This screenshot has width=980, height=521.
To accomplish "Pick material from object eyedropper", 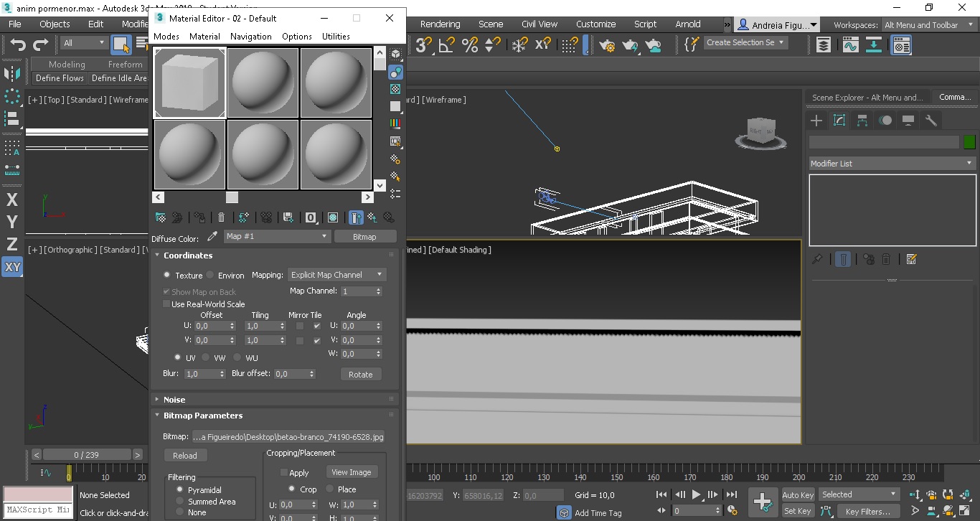I will tap(212, 236).
